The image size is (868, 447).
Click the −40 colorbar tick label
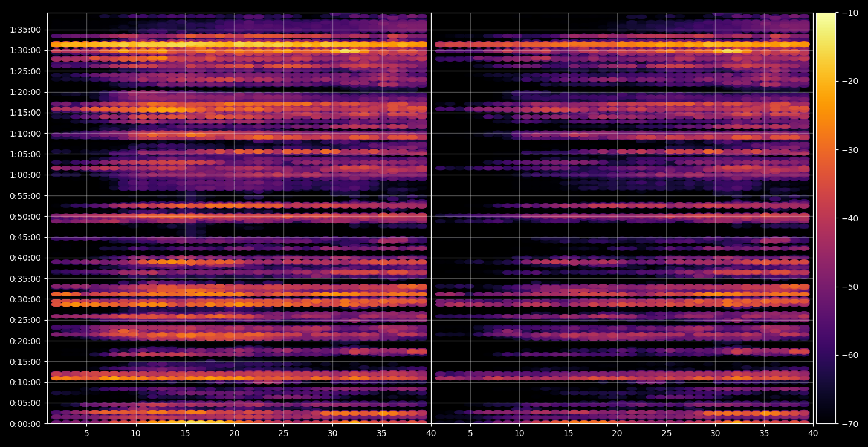(x=849, y=218)
